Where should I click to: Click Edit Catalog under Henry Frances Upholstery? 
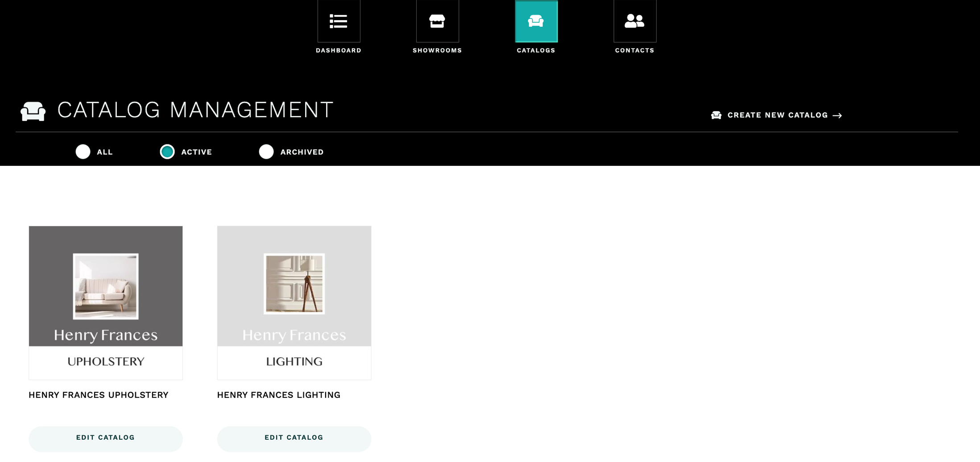(105, 437)
